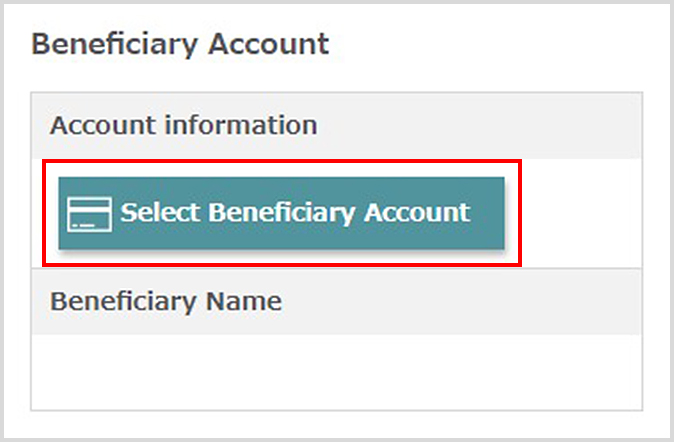Click the word information in the section header
Screen dimensions: 674x442
tap(241, 125)
